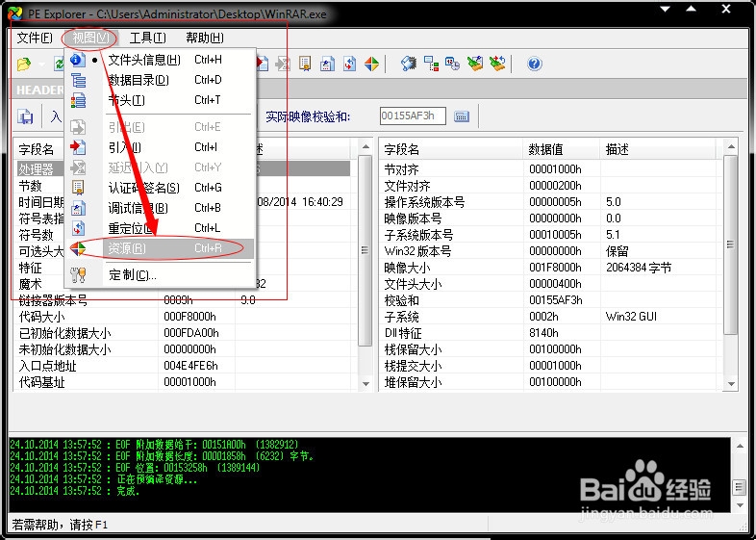Select 数据目录(D) from the view menu
This screenshot has width=756, height=540.
click(159, 80)
